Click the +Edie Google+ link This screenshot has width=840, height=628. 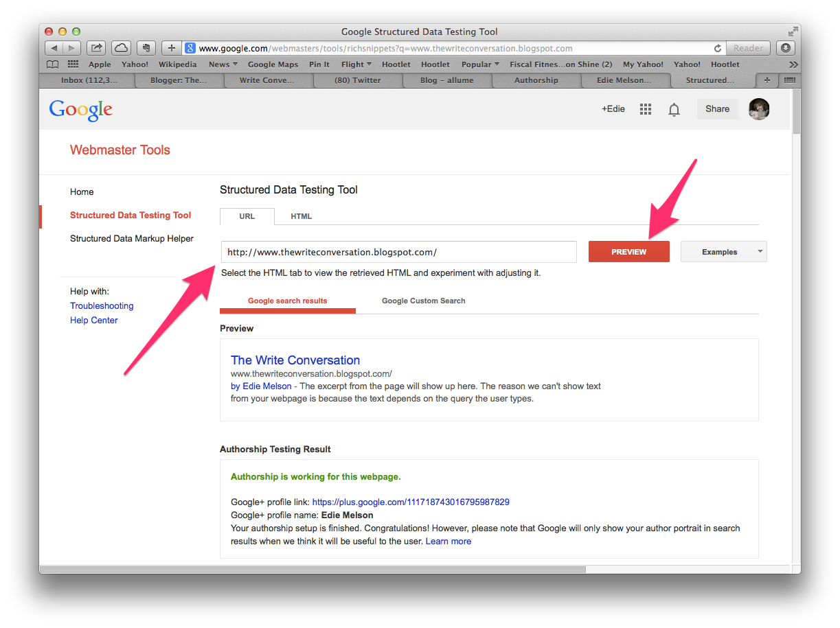613,108
